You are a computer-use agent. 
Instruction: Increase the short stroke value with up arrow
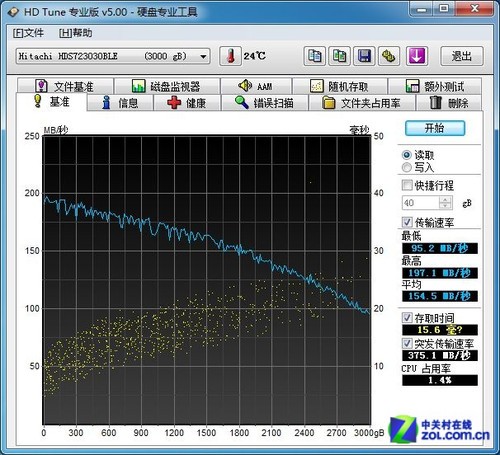tap(445, 199)
